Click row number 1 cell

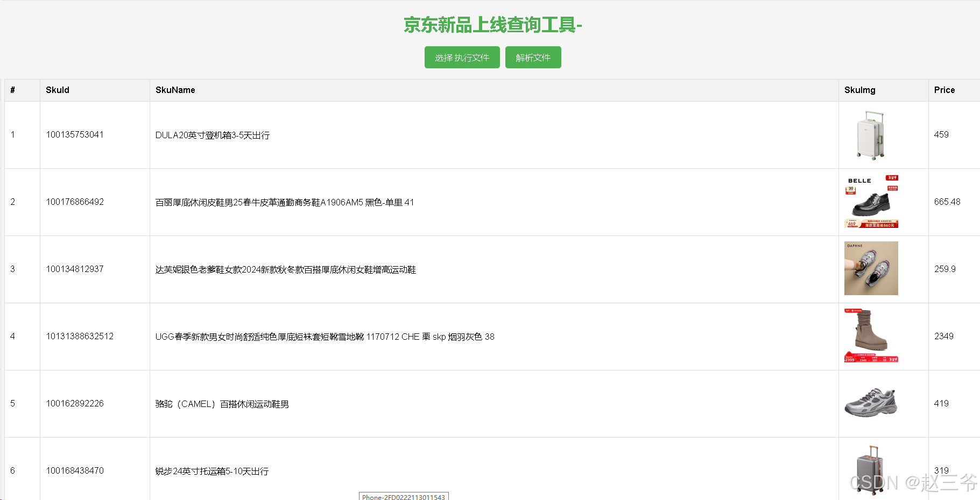click(22, 135)
